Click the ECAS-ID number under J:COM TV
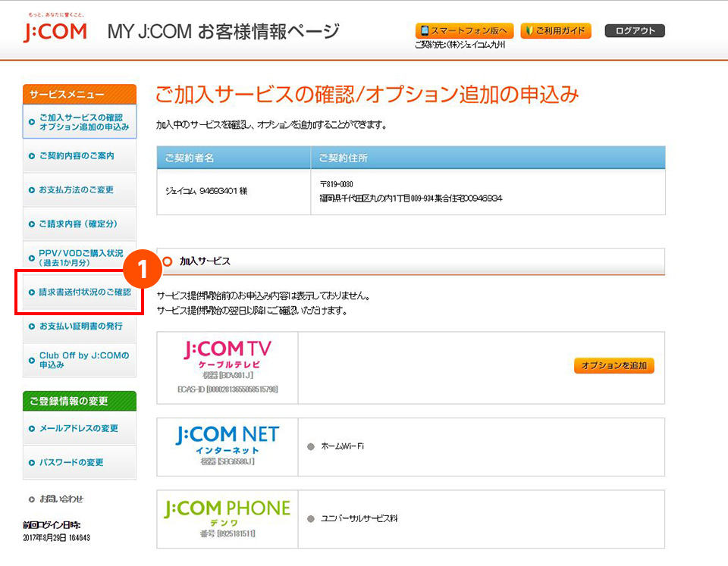The height and width of the screenshot is (566, 728). click(227, 389)
